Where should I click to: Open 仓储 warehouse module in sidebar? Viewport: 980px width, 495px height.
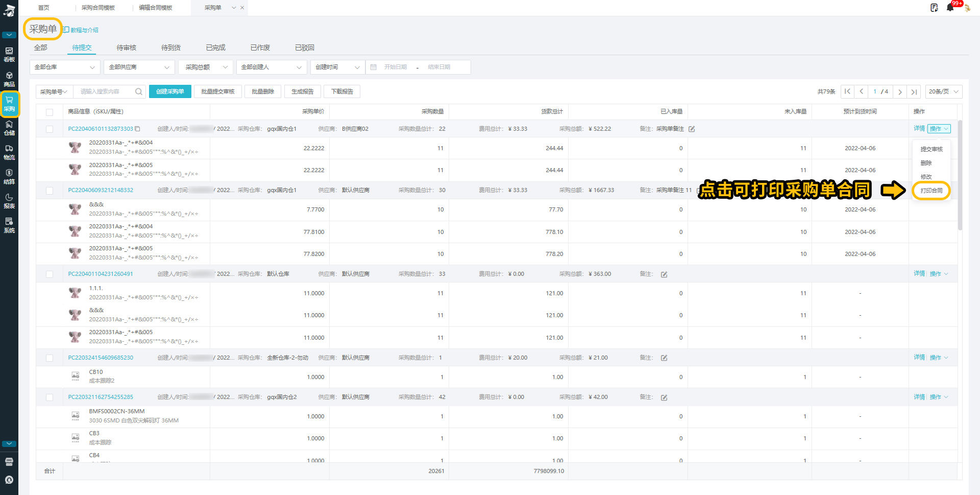[x=9, y=128]
